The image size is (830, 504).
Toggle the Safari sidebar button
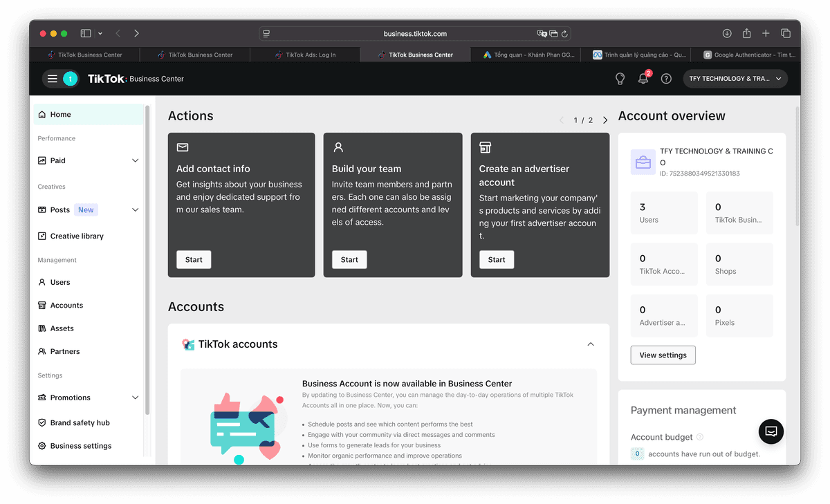tap(86, 33)
